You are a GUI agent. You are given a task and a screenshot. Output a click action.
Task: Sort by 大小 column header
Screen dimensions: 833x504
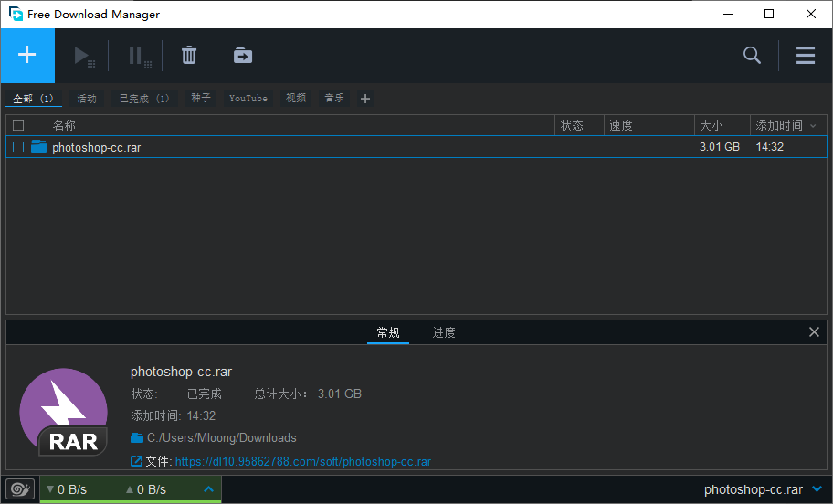722,125
